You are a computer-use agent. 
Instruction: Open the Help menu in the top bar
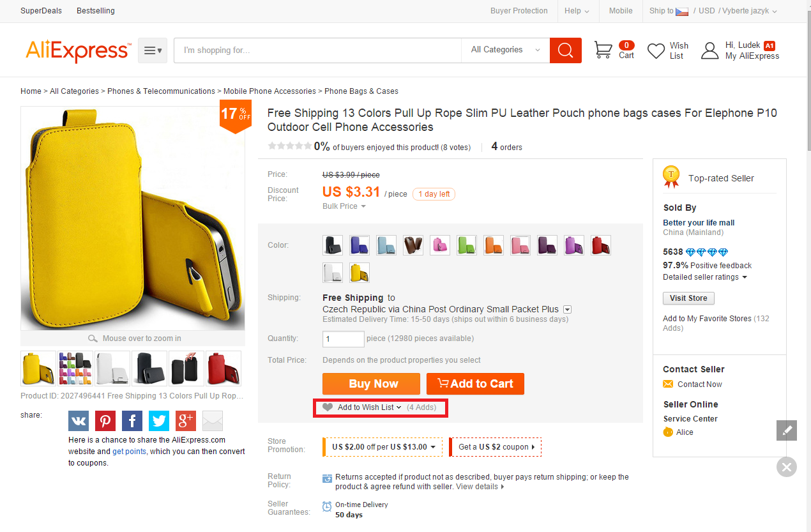(577, 11)
